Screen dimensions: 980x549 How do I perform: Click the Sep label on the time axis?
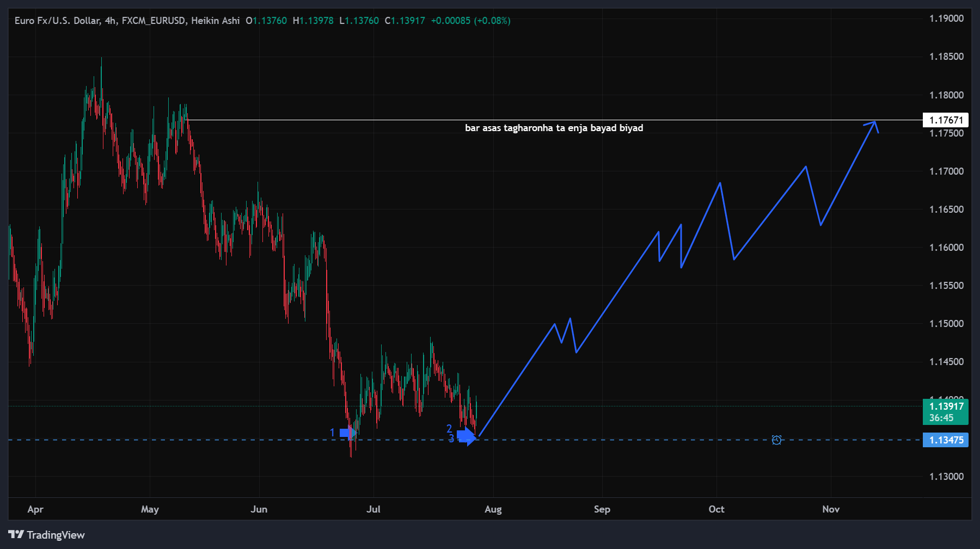pyautogui.click(x=602, y=509)
